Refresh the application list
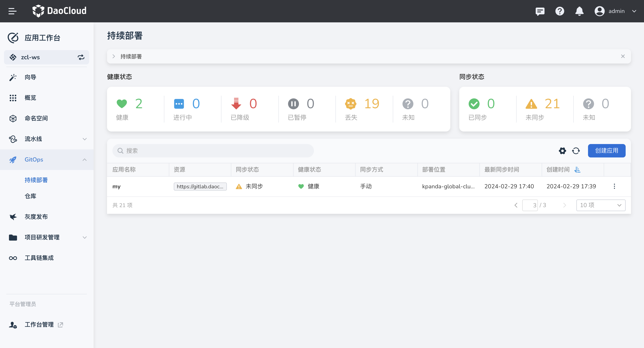Image resolution: width=644 pixels, height=348 pixels. point(576,151)
